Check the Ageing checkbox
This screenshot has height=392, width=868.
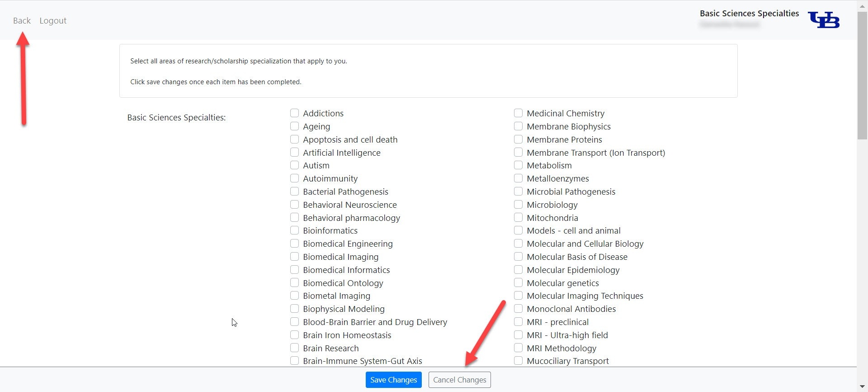click(x=295, y=126)
